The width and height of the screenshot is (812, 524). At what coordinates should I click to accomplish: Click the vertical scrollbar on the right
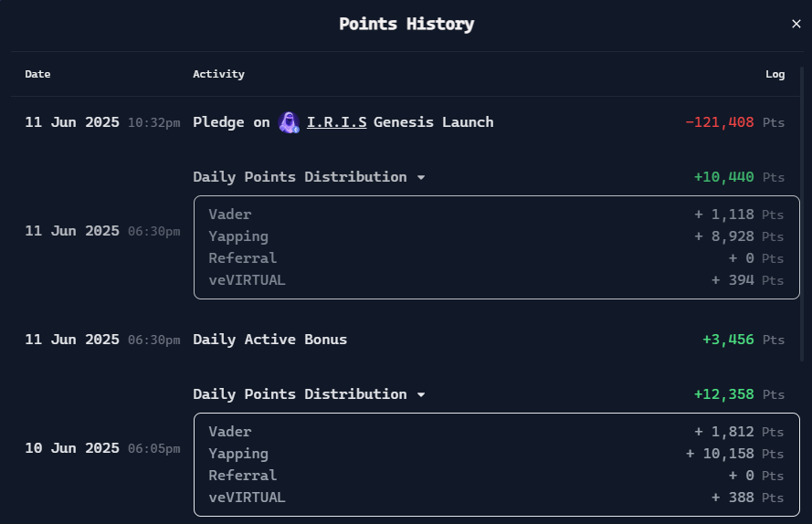click(x=802, y=214)
